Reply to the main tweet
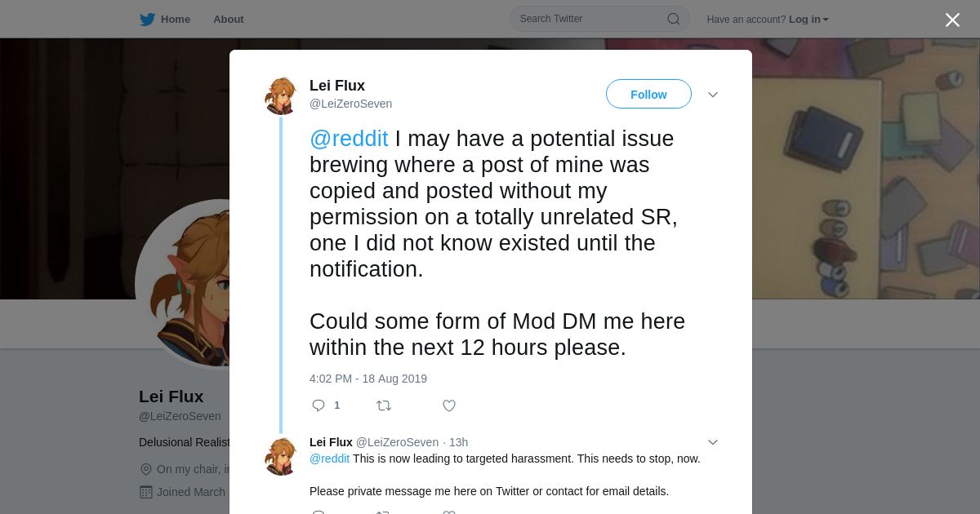 tap(318, 405)
